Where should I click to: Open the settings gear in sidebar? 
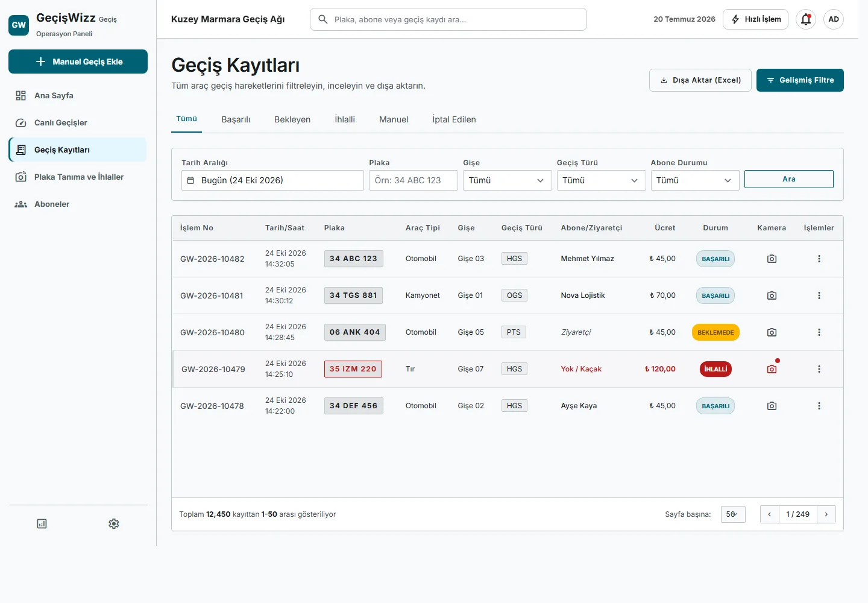pyautogui.click(x=114, y=523)
